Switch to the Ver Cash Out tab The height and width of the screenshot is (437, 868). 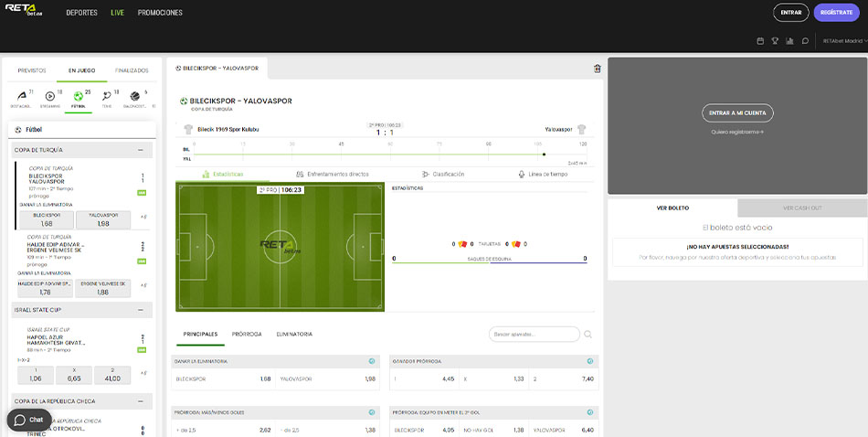click(x=802, y=208)
